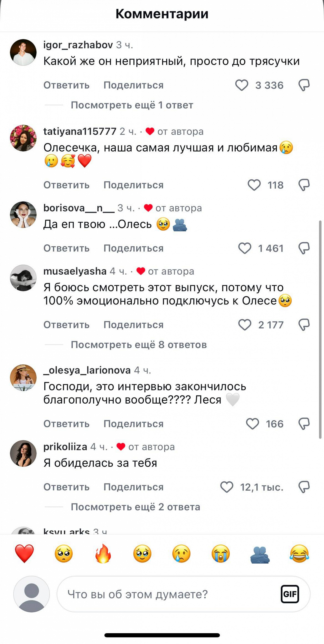Reply to borisova__n__'s comment
The height and width of the screenshot is (644, 324).
point(66,248)
